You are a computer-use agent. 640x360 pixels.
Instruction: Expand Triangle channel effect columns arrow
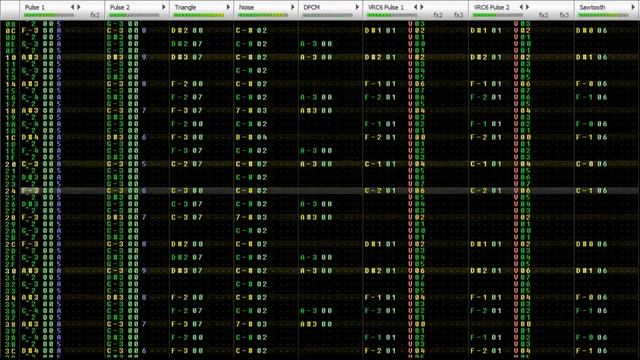point(228,7)
